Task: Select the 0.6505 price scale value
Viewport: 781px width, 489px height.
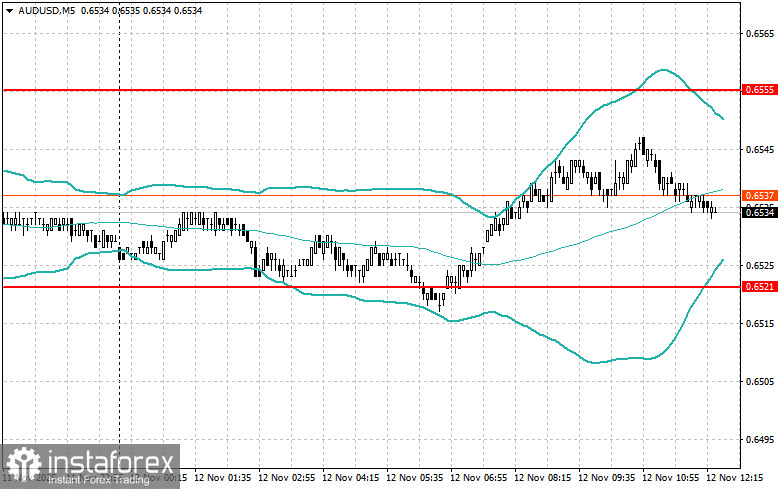Action: pyautogui.click(x=760, y=382)
